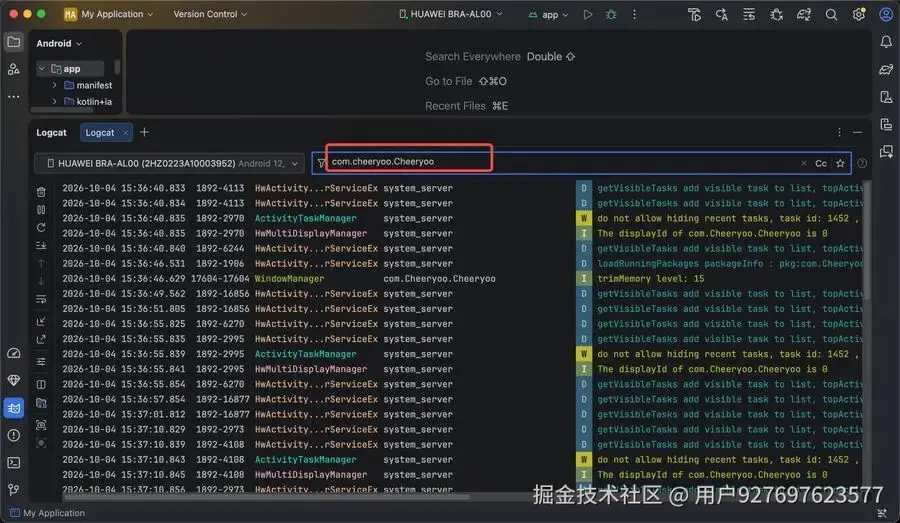Open the Terminal tool window
This screenshot has width=900, height=523.
coord(14,463)
